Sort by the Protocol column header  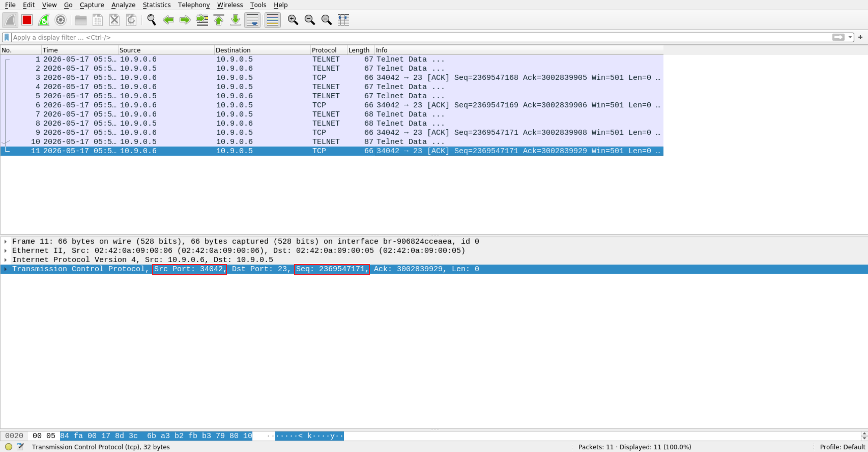tap(329, 50)
